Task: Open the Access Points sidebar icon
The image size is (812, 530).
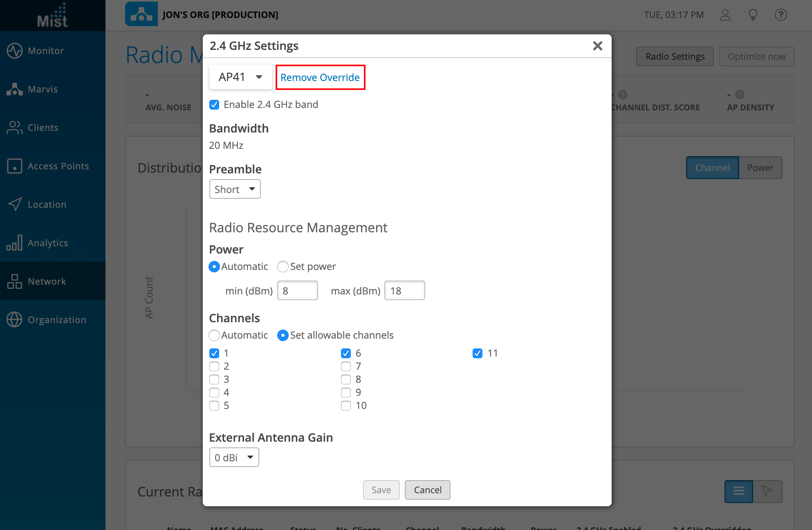Action: pyautogui.click(x=15, y=166)
